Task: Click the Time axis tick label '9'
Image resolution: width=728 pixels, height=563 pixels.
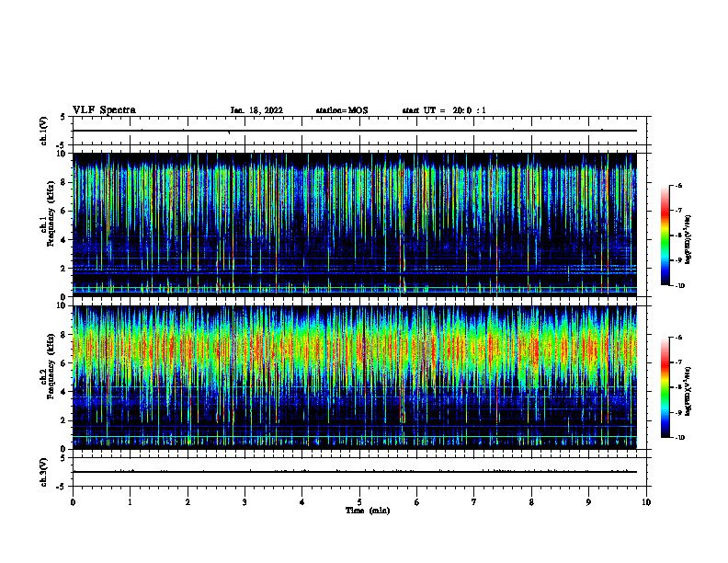Action: point(588,502)
